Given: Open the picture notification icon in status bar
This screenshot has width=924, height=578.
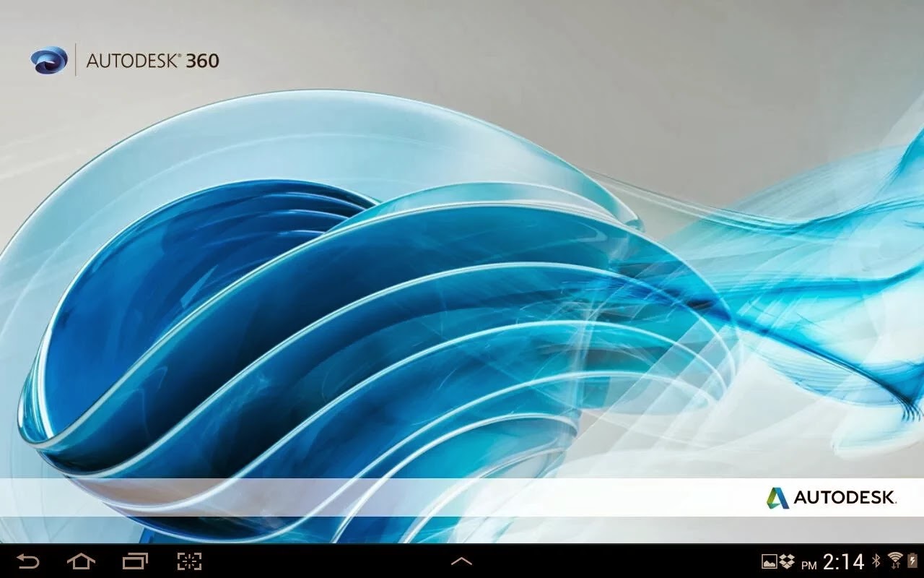Looking at the screenshot, I should (770, 561).
